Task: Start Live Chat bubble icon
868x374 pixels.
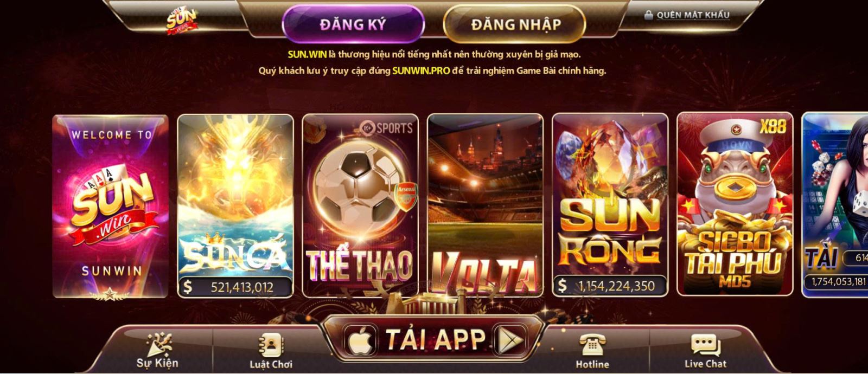Action: pos(705,345)
